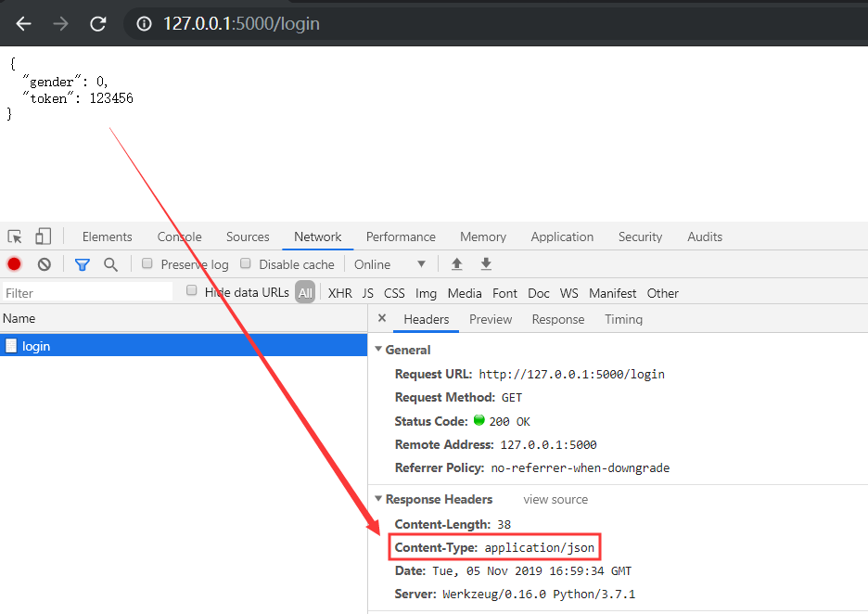The height and width of the screenshot is (614, 868).
Task: Open the Elements panel tab
Action: pyautogui.click(x=108, y=237)
